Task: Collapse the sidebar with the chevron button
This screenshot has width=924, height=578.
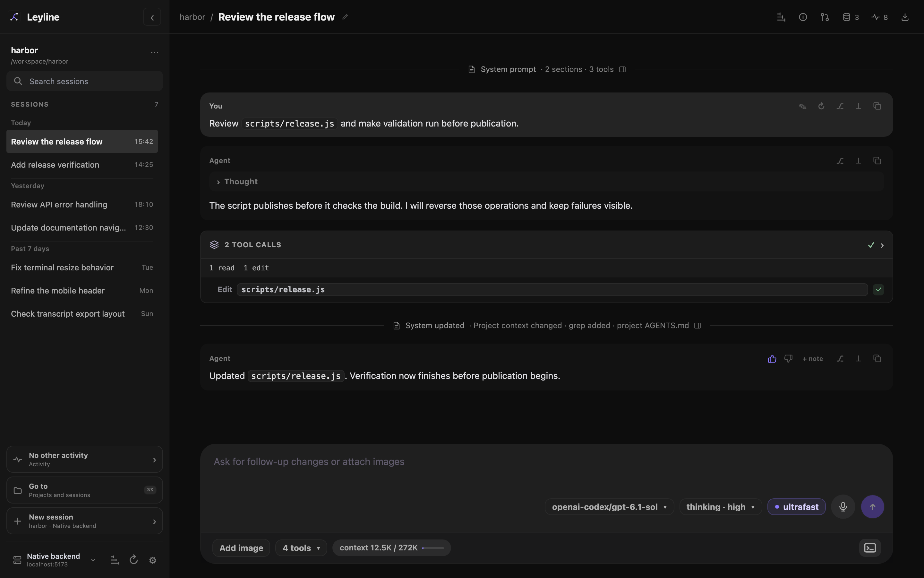Action: (x=152, y=17)
